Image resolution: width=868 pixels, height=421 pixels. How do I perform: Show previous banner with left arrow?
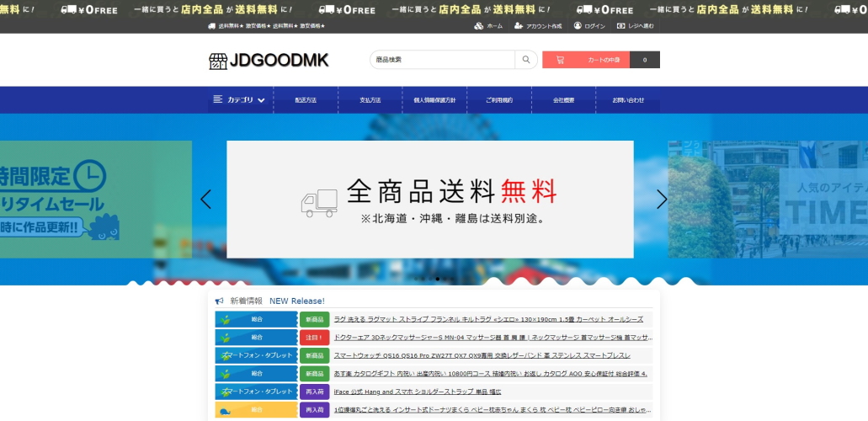point(205,200)
